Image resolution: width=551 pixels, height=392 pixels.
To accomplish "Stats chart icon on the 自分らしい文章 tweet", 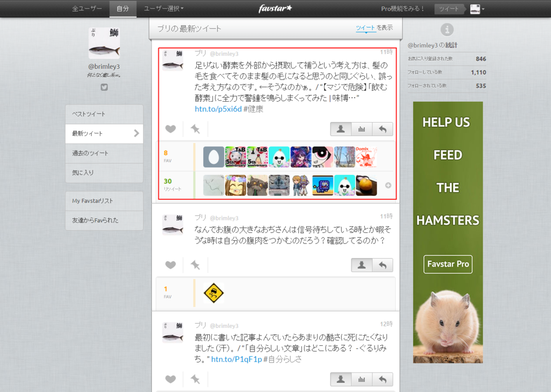I will 362,379.
